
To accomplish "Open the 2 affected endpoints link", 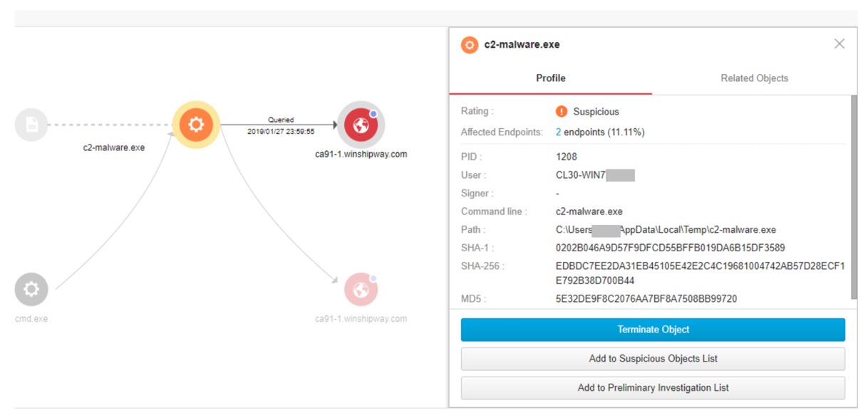I will click(558, 132).
